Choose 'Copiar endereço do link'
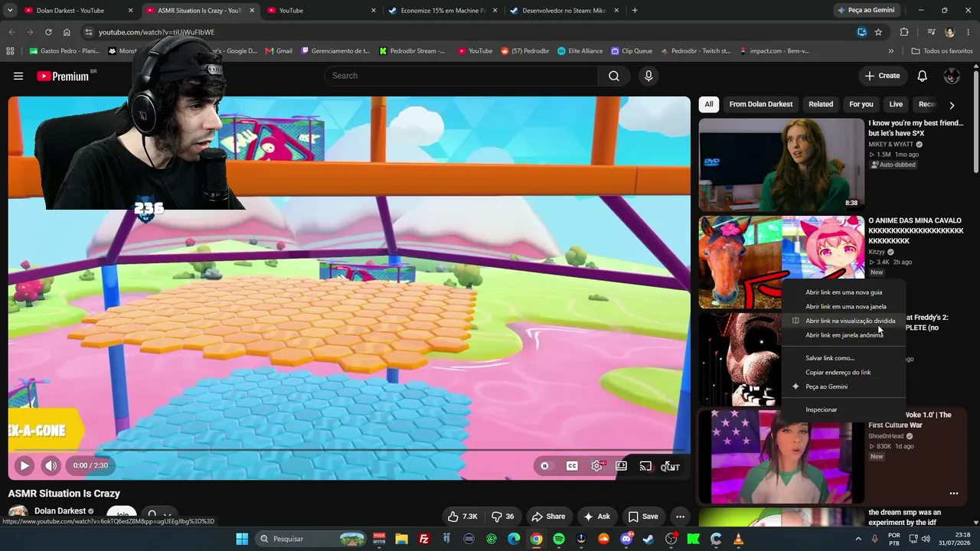 click(x=844, y=373)
